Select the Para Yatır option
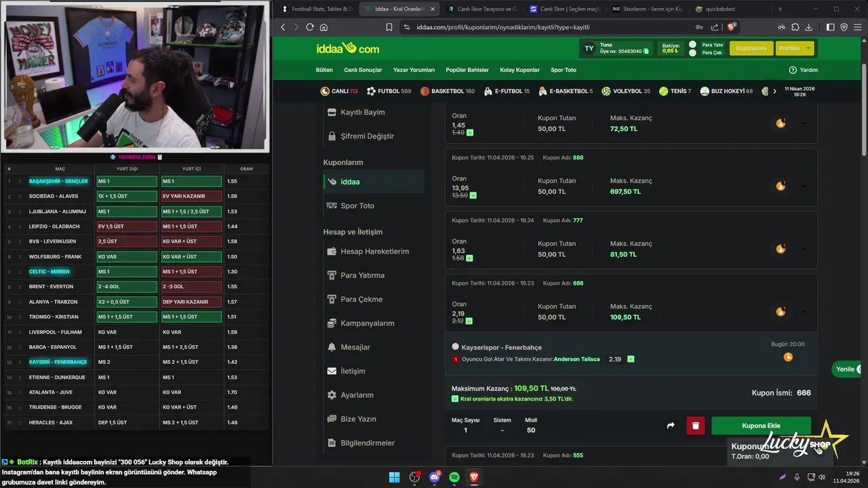This screenshot has height=488, width=868. (x=706, y=45)
